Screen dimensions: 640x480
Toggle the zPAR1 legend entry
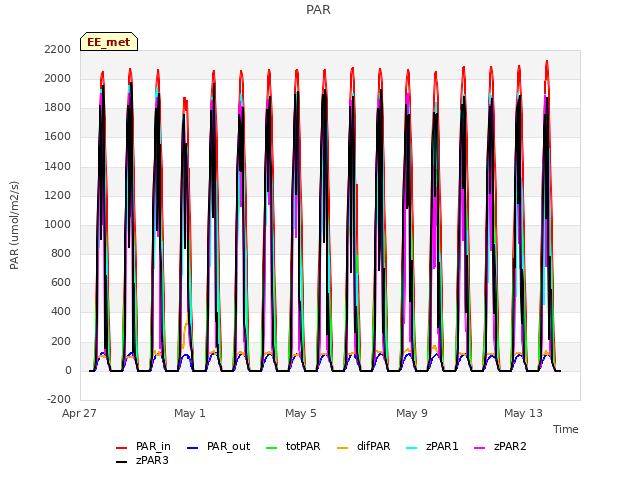[x=432, y=447]
